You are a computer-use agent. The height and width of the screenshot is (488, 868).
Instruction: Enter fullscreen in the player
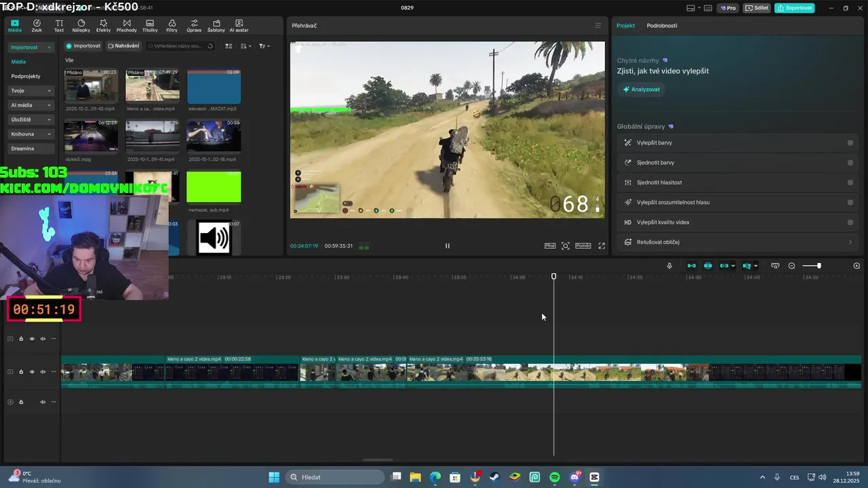coord(601,246)
